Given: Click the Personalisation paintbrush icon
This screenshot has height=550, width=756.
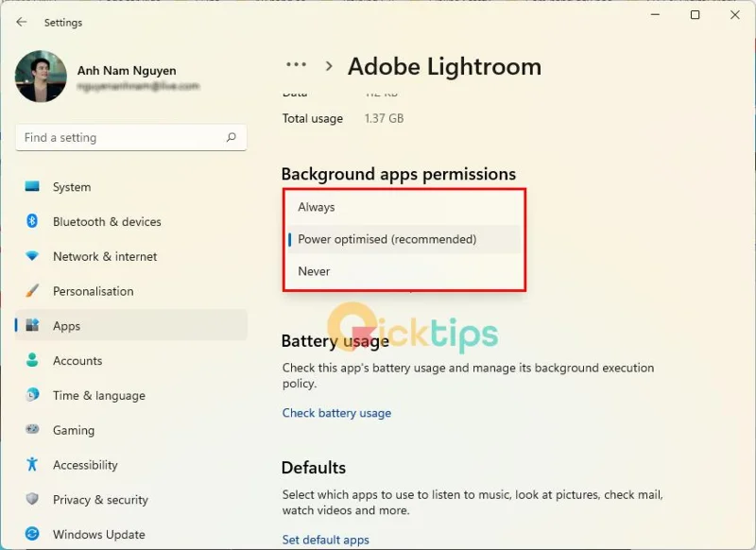Looking at the screenshot, I should pos(32,290).
